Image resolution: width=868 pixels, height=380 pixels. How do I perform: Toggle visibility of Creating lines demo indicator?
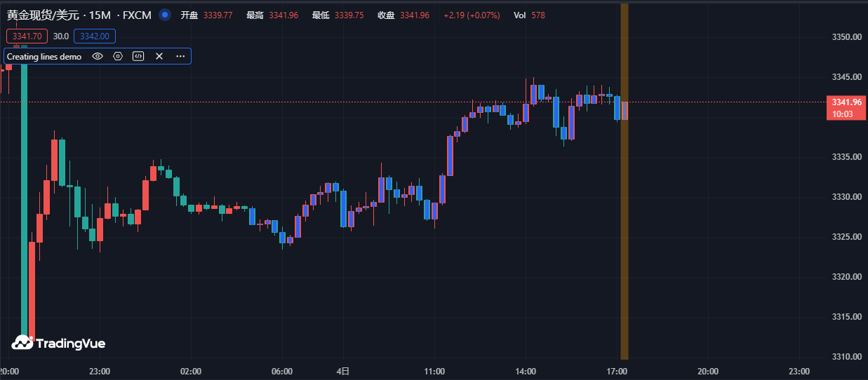tap(98, 56)
